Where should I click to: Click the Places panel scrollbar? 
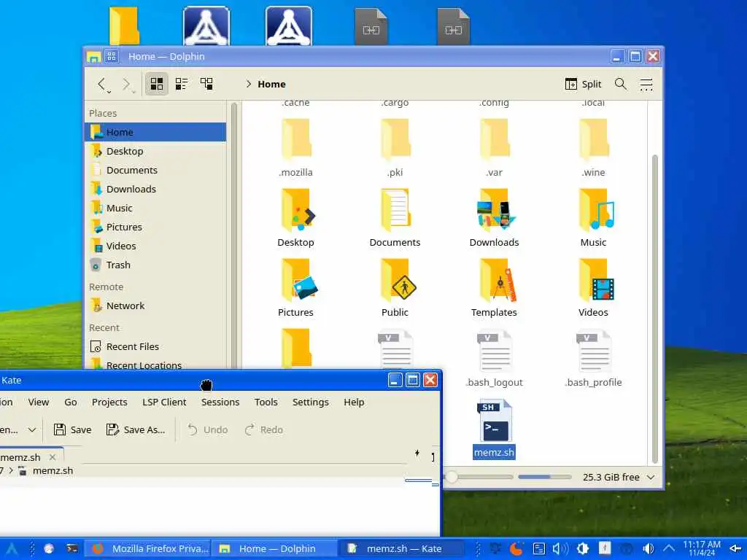(x=234, y=236)
